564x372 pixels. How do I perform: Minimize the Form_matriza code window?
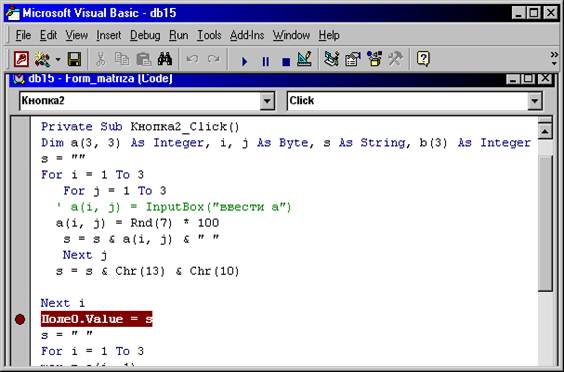click(x=513, y=78)
